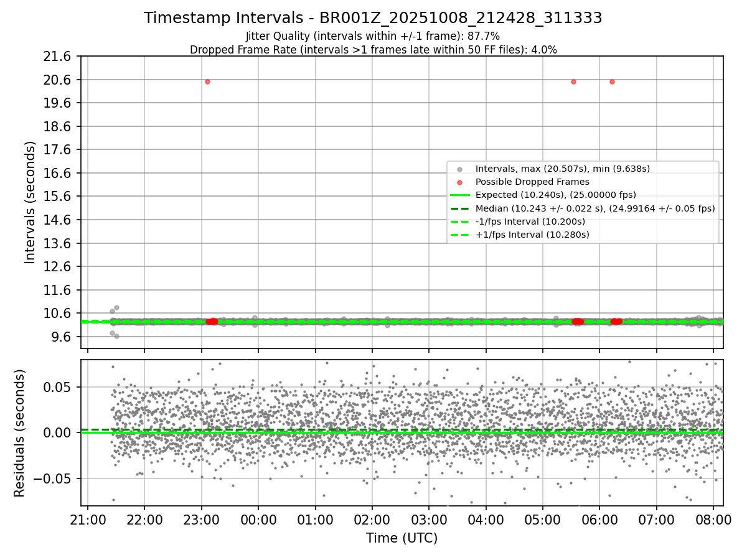Click the x-axis tick label '23:00'
Image resolution: width=747 pixels, height=560 pixels.
click(x=201, y=520)
